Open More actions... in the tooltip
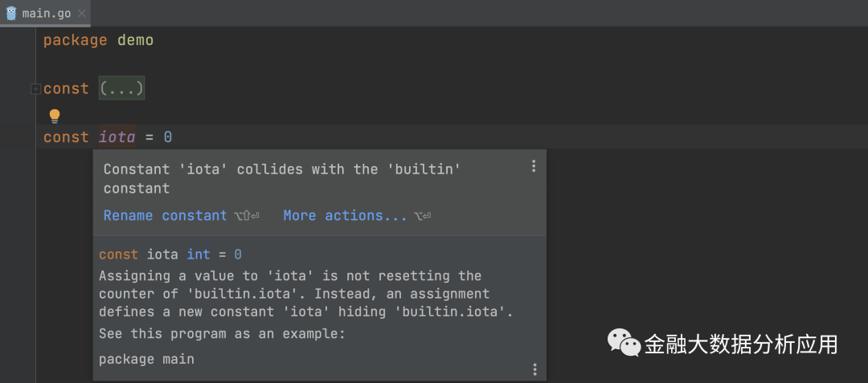 [345, 215]
